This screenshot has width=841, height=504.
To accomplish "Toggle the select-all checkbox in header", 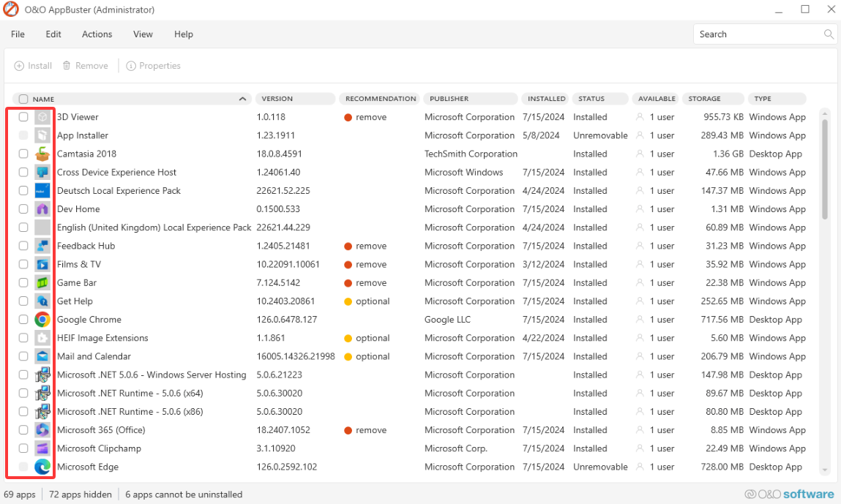I will point(23,99).
